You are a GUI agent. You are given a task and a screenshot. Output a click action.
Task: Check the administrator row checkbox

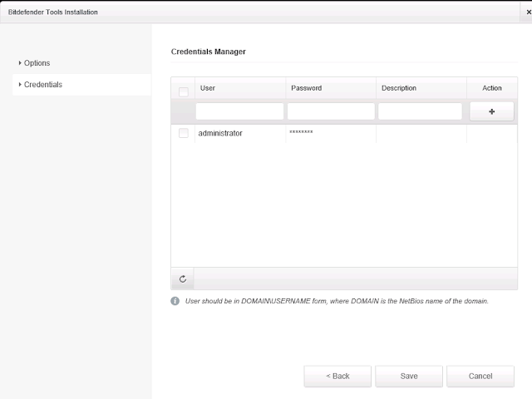coord(184,133)
